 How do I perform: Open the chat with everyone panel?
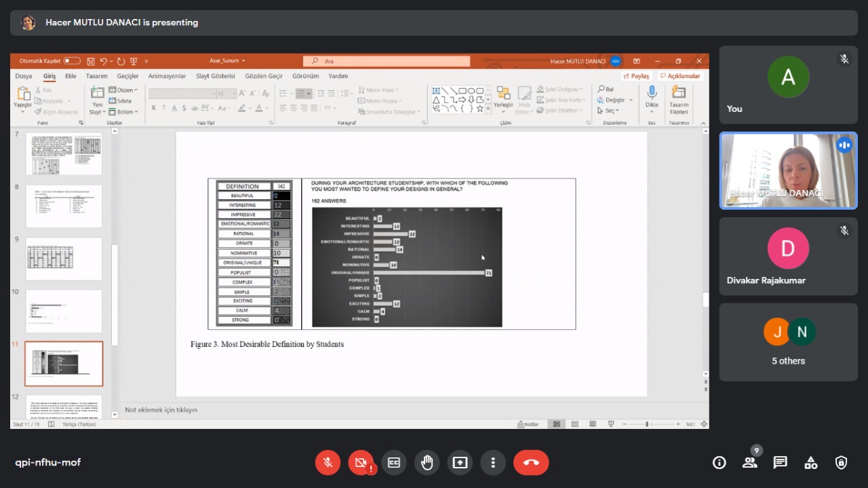pyautogui.click(x=781, y=462)
